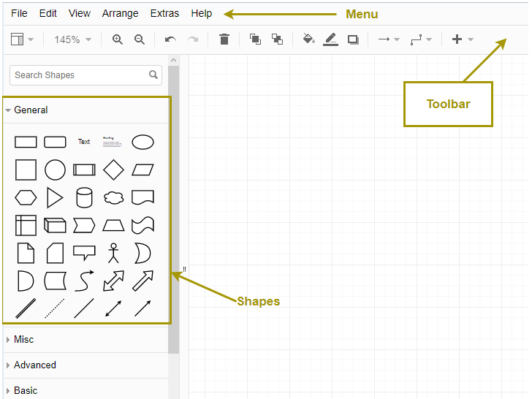Select the Square shape
The image size is (532, 399).
[26, 170]
